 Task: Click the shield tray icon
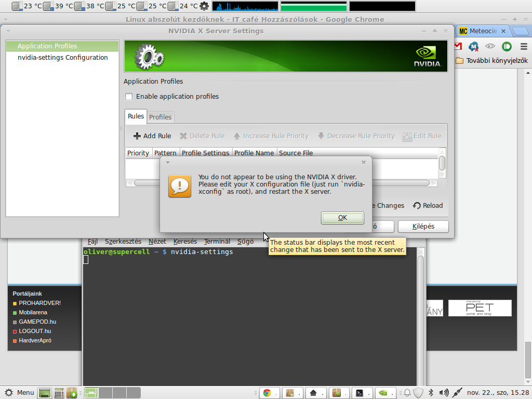click(x=418, y=393)
